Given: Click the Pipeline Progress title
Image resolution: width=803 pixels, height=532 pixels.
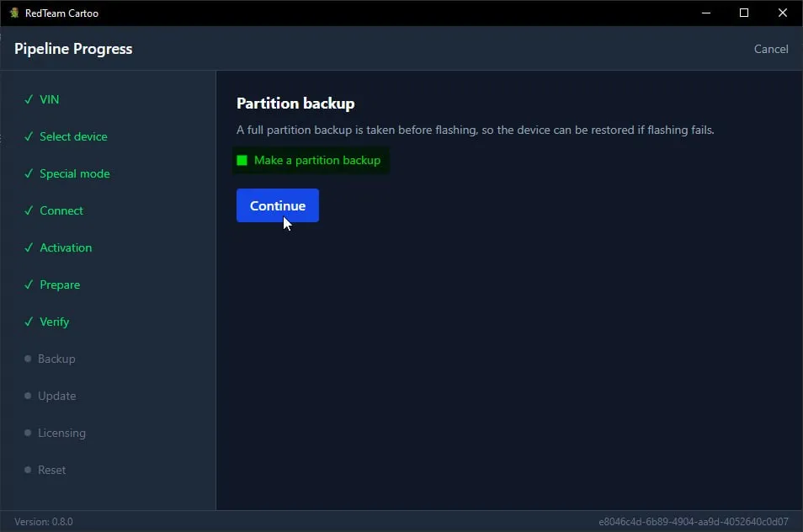Looking at the screenshot, I should [73, 49].
